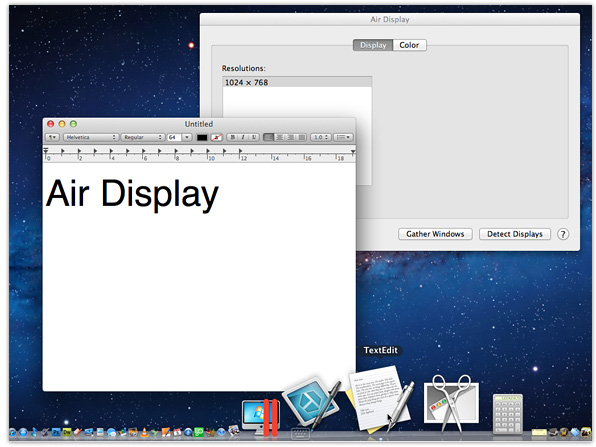Open Photoshop (Ps) in the Dock
Screen dimensions: 596x447
tap(56, 432)
